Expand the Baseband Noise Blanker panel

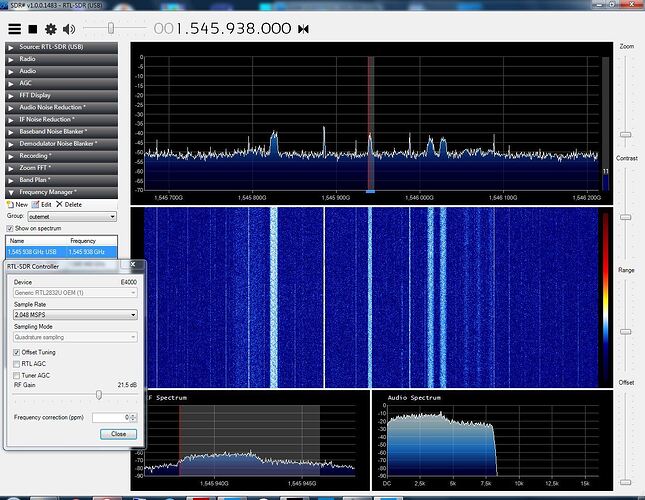61,132
